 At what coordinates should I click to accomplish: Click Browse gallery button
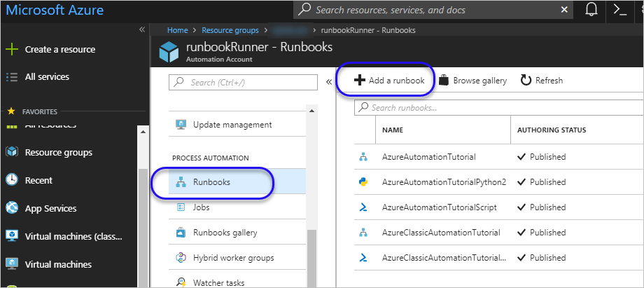pyautogui.click(x=472, y=80)
